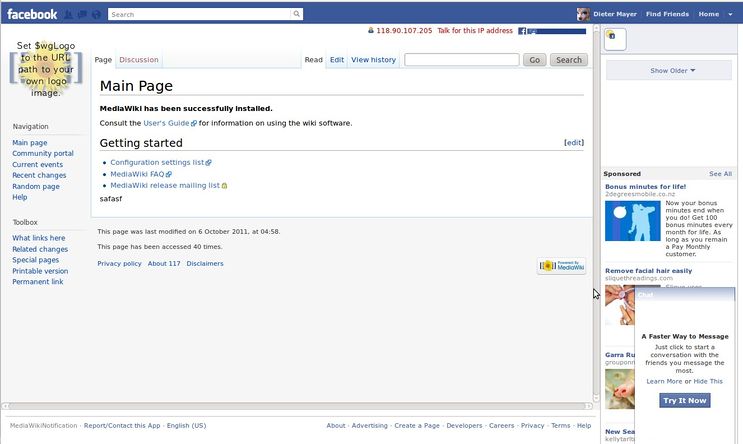
Task: Click Dieter Mayer's profile picture
Action: coord(583,14)
